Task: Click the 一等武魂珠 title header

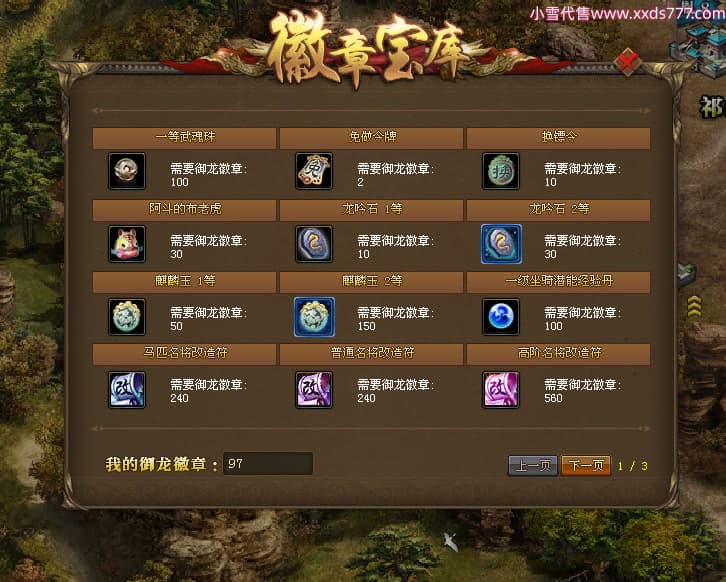Action: point(184,138)
